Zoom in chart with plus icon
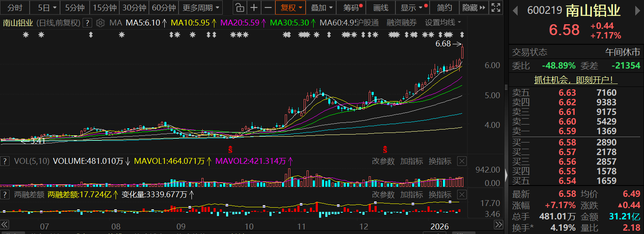The width and height of the screenshot is (644, 234). [x=254, y=8]
